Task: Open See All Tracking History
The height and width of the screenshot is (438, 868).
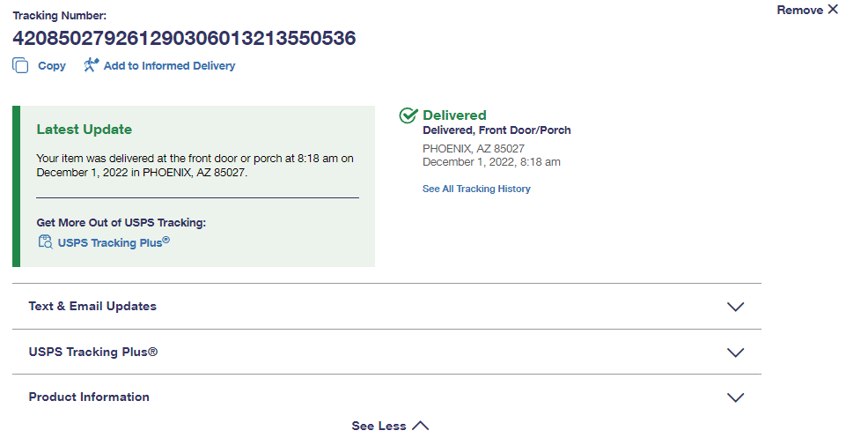Action: tap(476, 189)
